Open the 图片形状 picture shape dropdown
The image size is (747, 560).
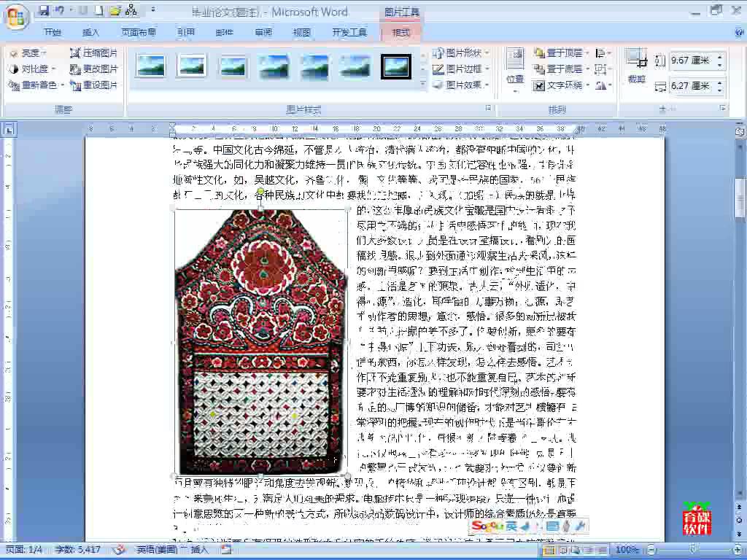point(461,52)
